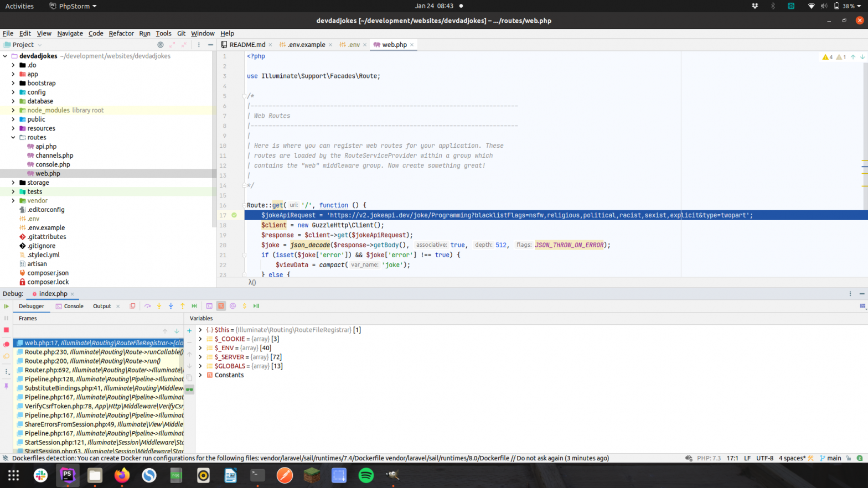Open the Project view dropdown
Viewport: 868px width, 488px height.
pos(23,45)
